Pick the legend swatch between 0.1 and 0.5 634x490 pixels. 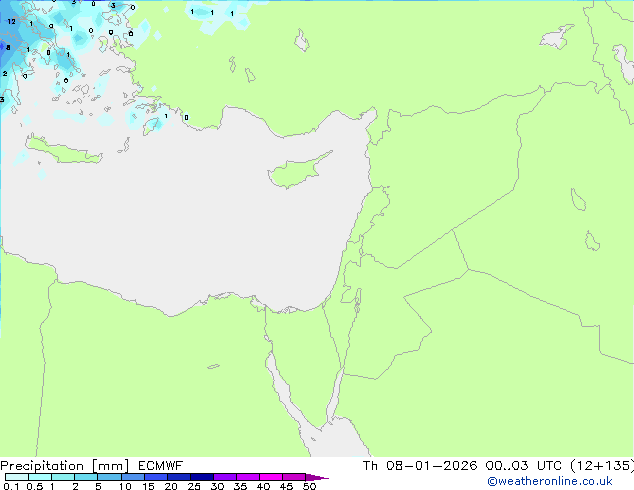tap(17, 477)
